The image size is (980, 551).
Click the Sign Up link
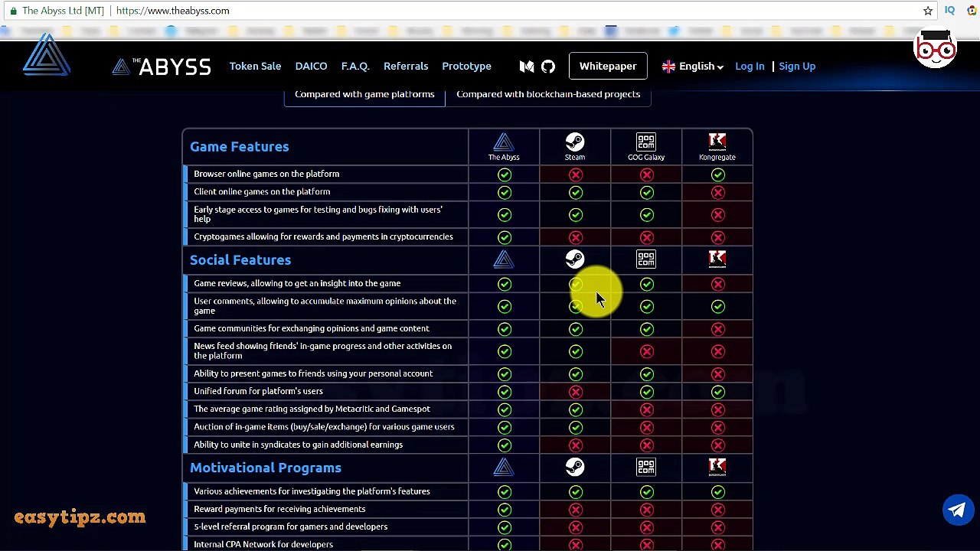click(797, 67)
